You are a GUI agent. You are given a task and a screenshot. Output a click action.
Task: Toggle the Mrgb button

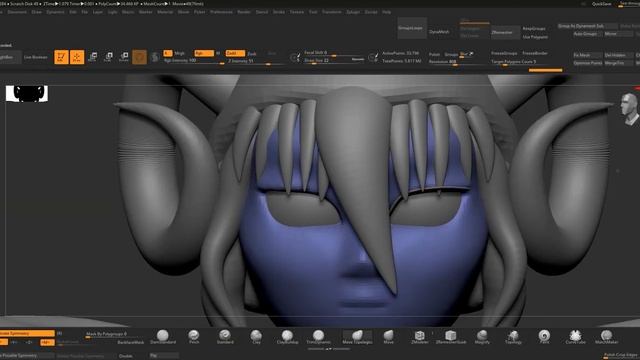180,53
